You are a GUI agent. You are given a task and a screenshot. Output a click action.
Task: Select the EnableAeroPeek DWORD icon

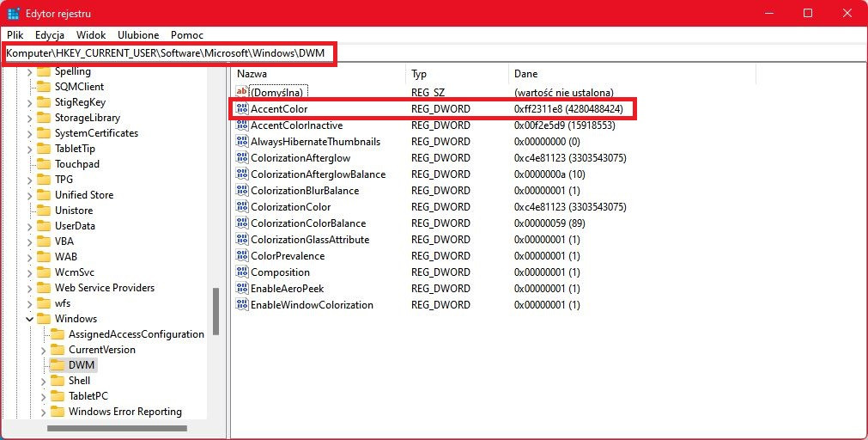(242, 289)
